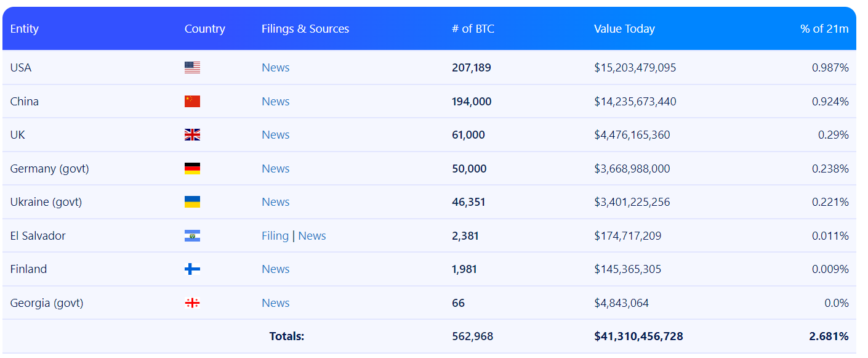Click the 0.011% percentage cell
The width and height of the screenshot is (868, 358).
(830, 235)
